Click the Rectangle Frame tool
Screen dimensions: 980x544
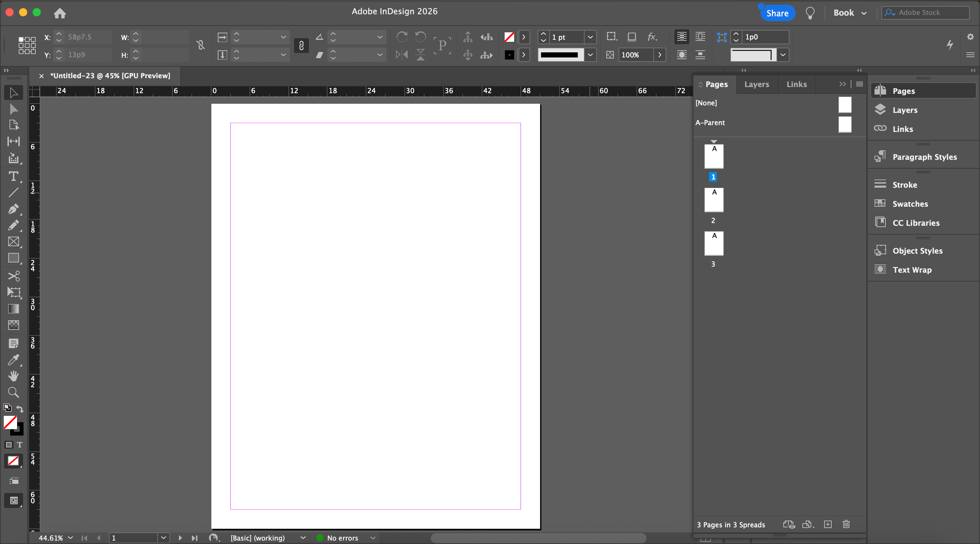click(13, 242)
